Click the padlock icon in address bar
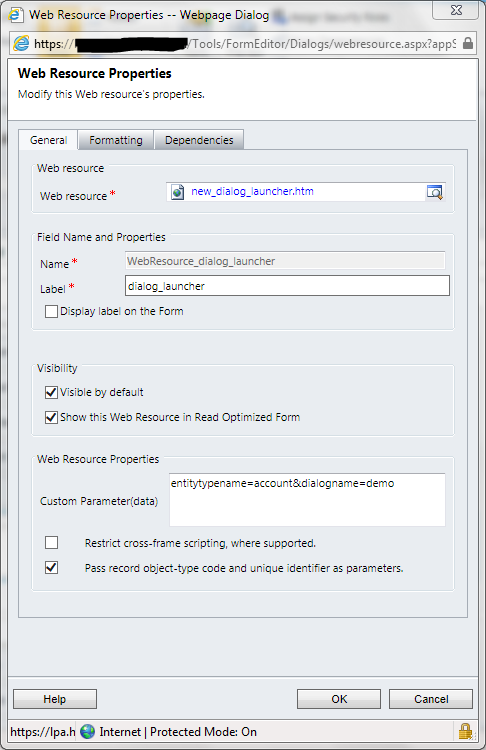 click(x=468, y=44)
